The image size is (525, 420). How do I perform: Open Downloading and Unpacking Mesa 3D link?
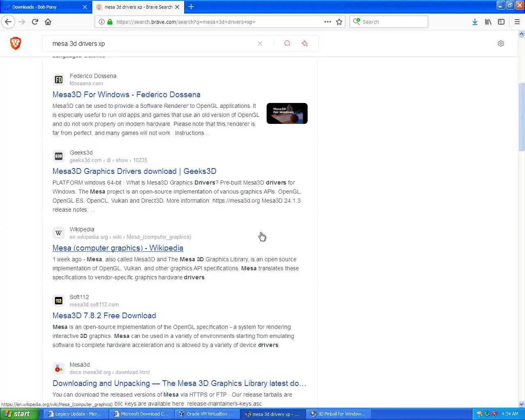[179, 383]
